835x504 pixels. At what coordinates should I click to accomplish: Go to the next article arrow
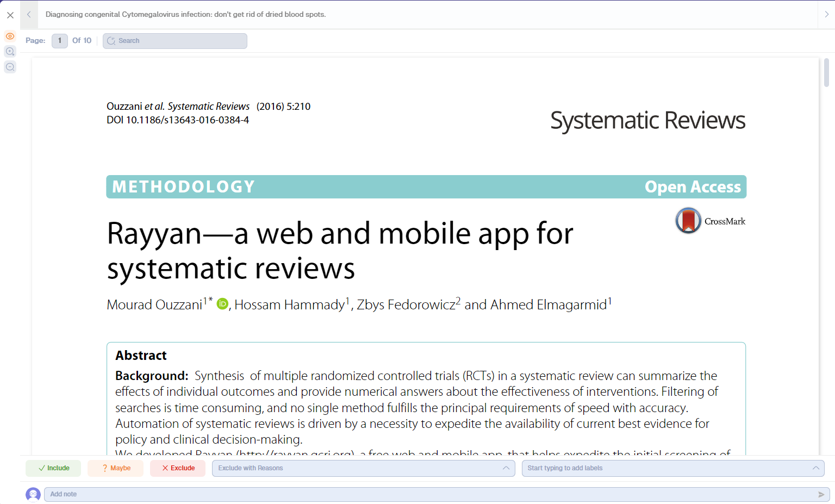pyautogui.click(x=826, y=15)
